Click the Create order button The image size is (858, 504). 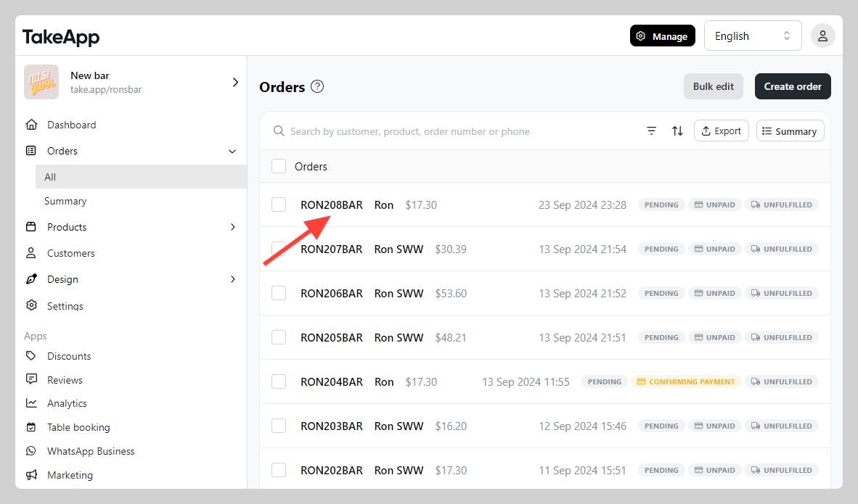[793, 86]
